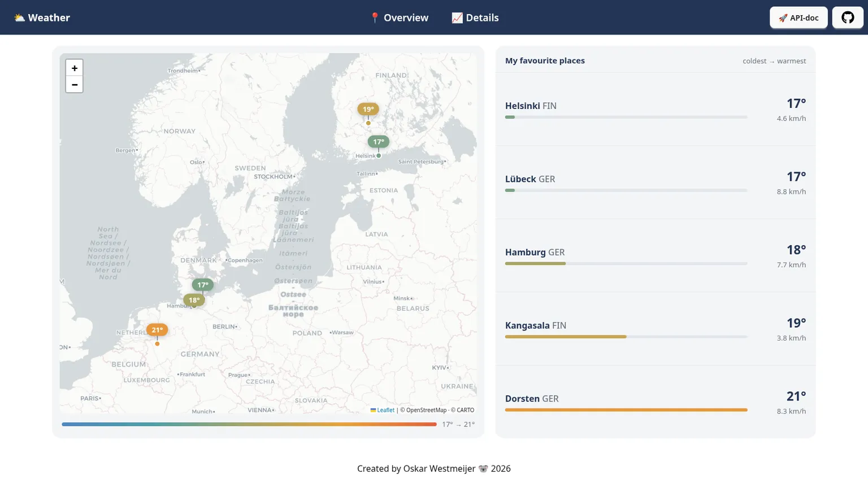
Task: Click the CARTO attribution text
Action: click(x=462, y=410)
